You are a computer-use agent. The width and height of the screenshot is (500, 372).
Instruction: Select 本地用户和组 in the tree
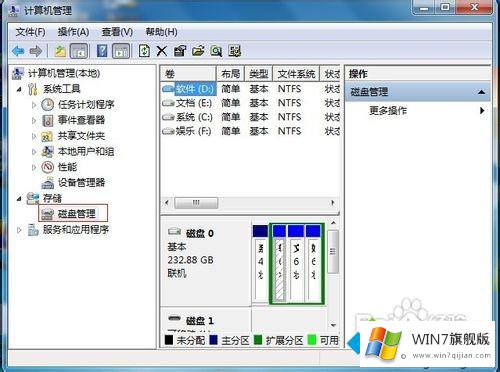tap(86, 152)
